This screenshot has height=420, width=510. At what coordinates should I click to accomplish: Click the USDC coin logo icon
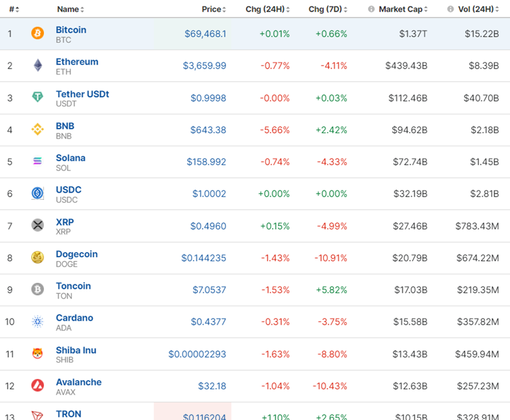pyautogui.click(x=37, y=193)
